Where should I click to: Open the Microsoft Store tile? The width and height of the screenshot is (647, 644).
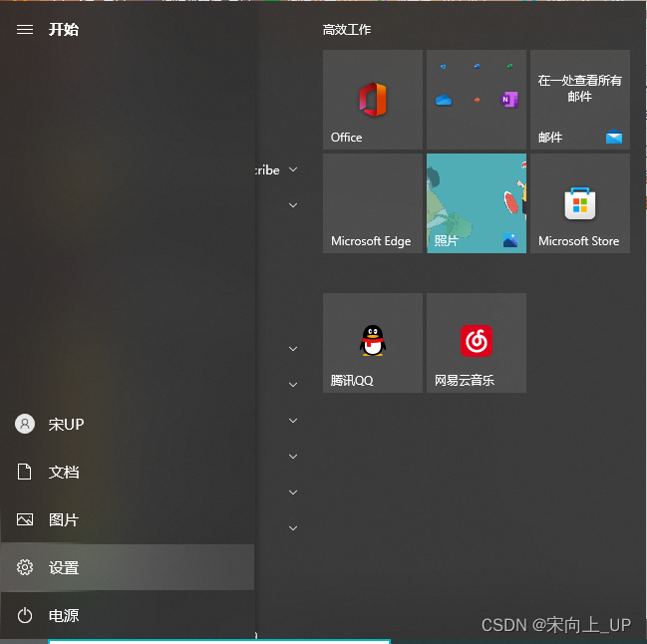click(x=580, y=203)
